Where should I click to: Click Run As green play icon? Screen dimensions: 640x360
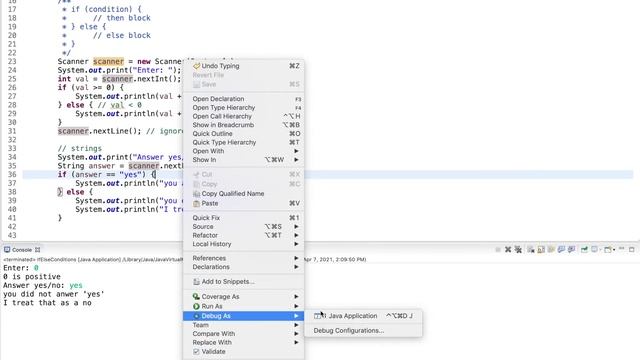click(x=196, y=306)
